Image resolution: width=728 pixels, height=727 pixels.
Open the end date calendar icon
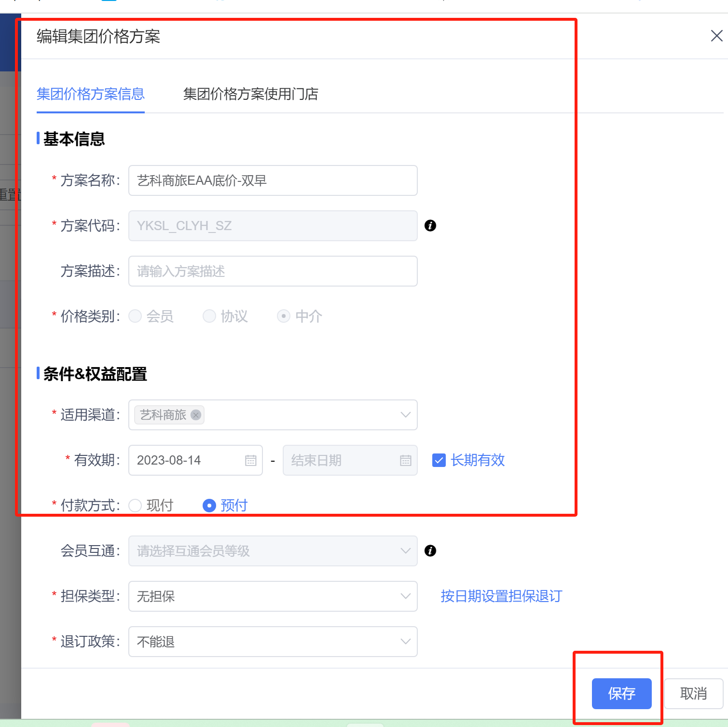tap(405, 460)
